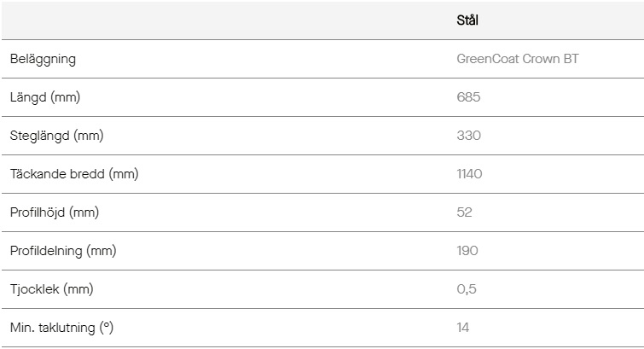
Task: Select the Profildelning (mm) label
Action: coord(63,251)
